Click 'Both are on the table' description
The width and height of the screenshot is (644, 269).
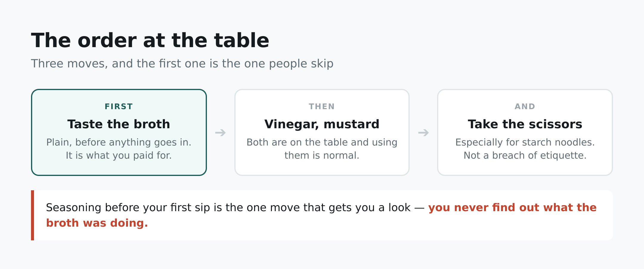[x=322, y=142]
